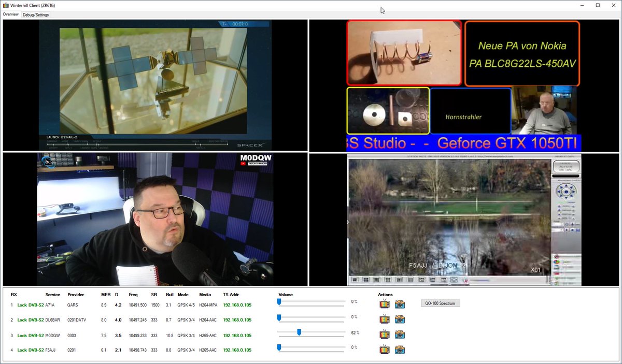This screenshot has height=364, width=622.
Task: Click the TS address in the A71A row
Action: pos(237,305)
